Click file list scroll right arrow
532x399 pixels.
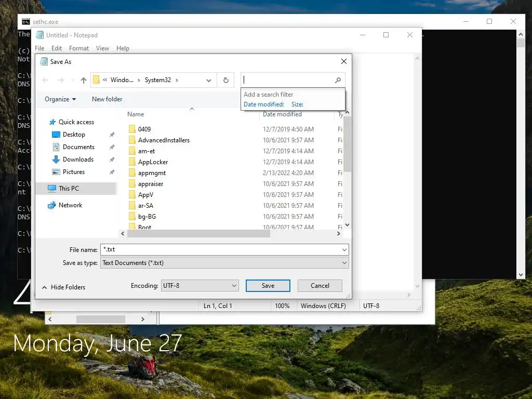click(x=338, y=233)
